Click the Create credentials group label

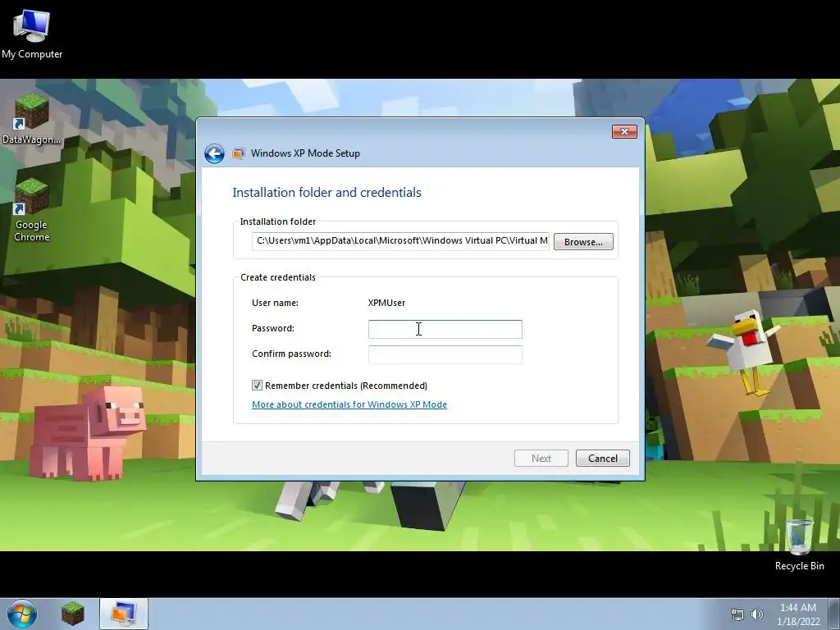[x=278, y=277]
